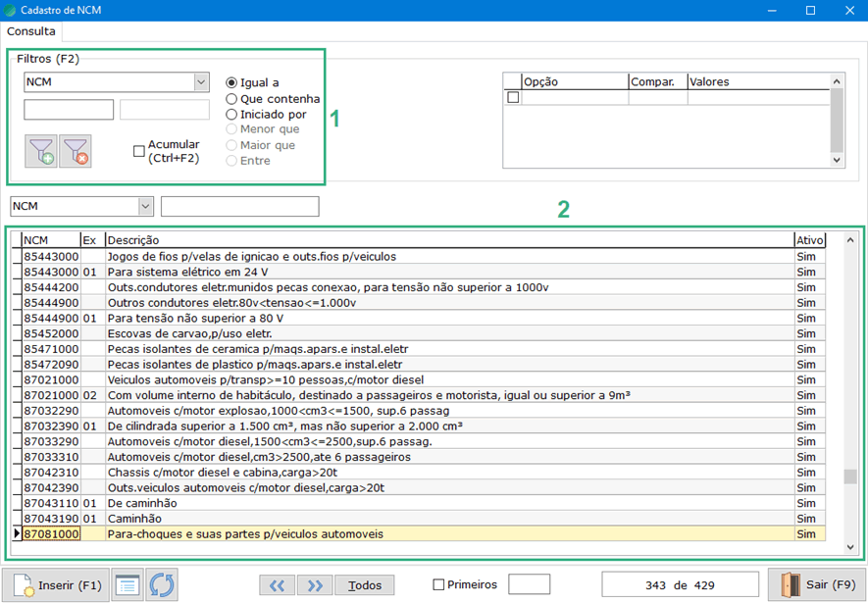This screenshot has height=603, width=868.
Task: Open the NCM quick-search dropdown below filters
Action: click(145, 206)
